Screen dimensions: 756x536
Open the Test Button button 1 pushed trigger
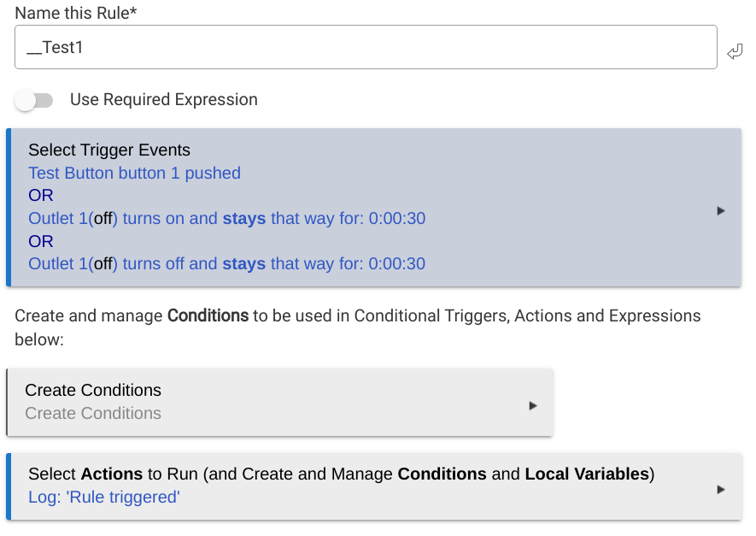pos(134,173)
